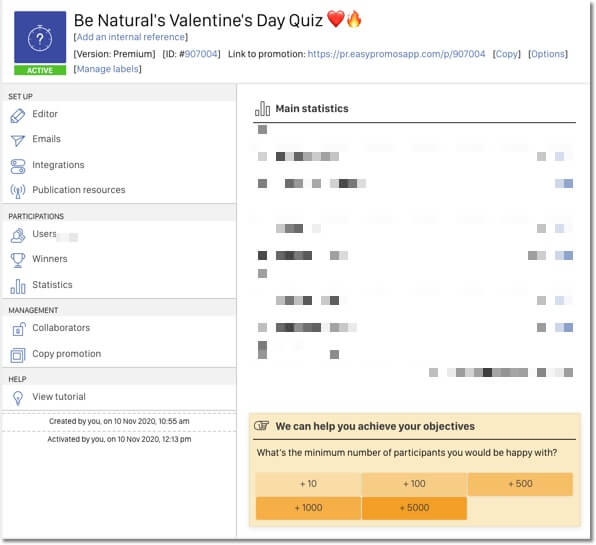Click the Manage labels link
This screenshot has width=596, height=545.
coord(108,69)
